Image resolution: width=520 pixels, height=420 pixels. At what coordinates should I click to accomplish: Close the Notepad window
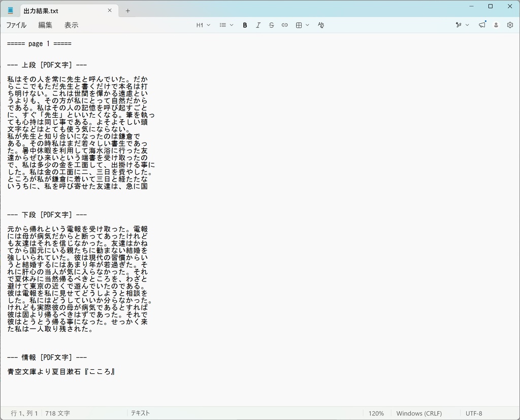pyautogui.click(x=510, y=6)
